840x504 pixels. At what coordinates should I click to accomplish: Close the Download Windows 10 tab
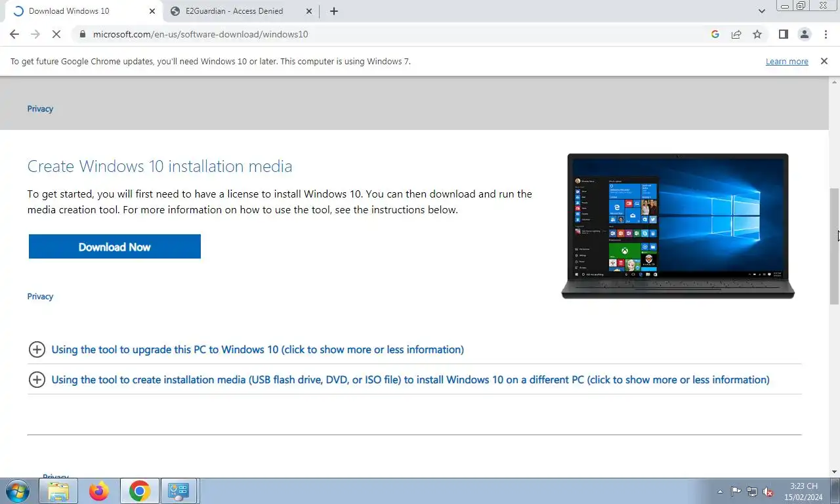point(152,11)
